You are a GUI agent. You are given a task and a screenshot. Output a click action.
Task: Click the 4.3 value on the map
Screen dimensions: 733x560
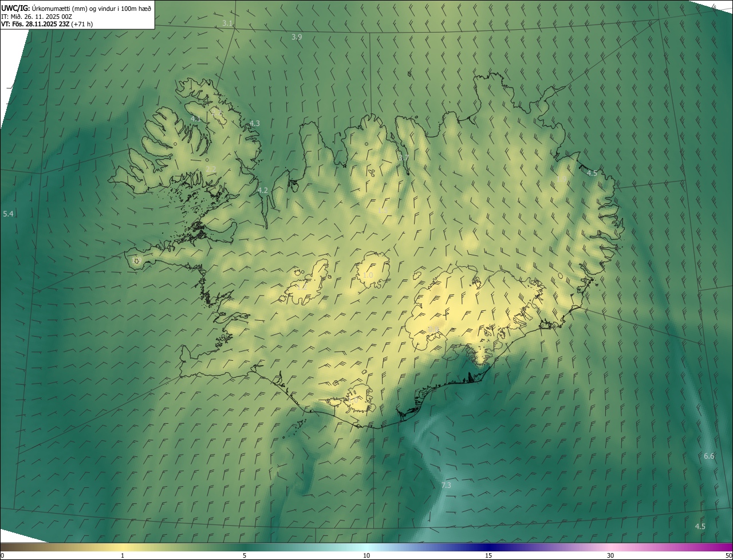(x=255, y=123)
